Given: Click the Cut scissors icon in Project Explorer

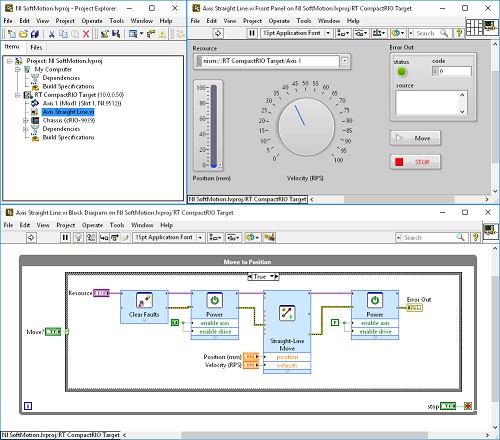Looking at the screenshot, I should pyautogui.click(x=52, y=34).
